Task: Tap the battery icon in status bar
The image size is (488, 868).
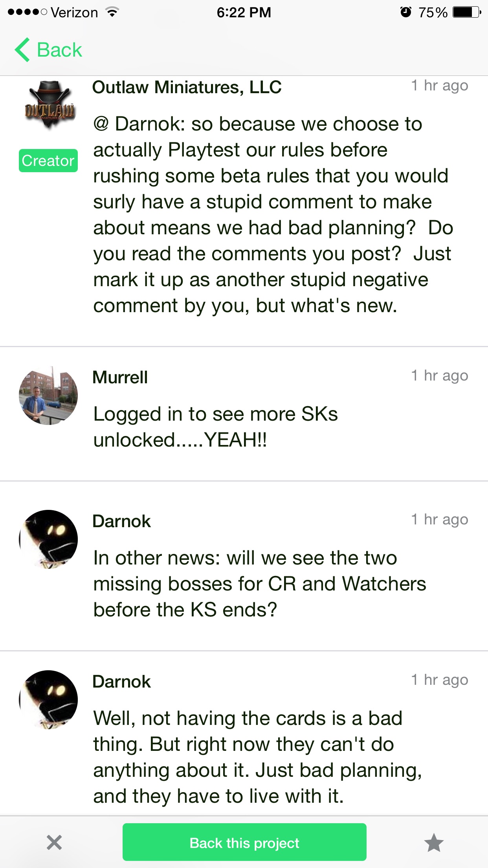Action: coord(467,12)
